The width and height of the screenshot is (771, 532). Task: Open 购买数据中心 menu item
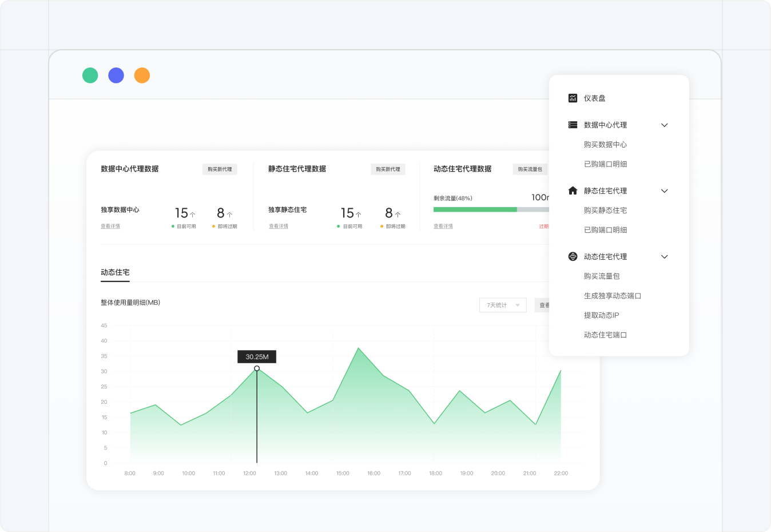605,145
